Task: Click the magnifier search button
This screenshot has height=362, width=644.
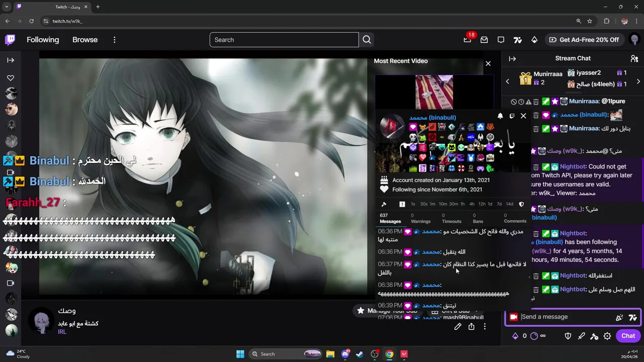Action: pos(367,40)
